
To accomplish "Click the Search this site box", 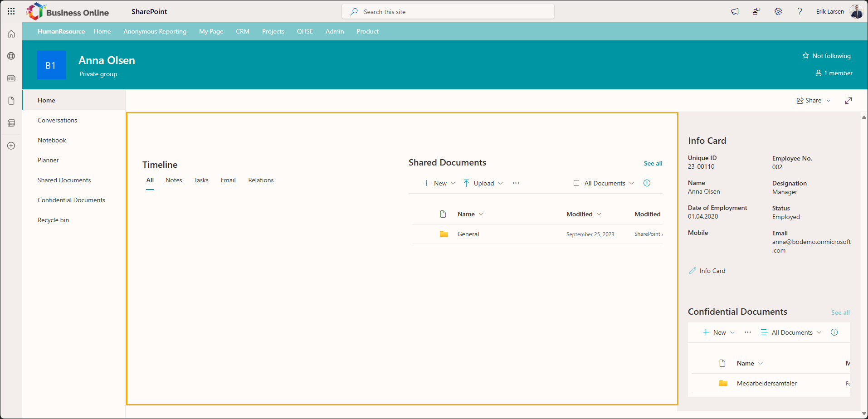I will pyautogui.click(x=448, y=12).
